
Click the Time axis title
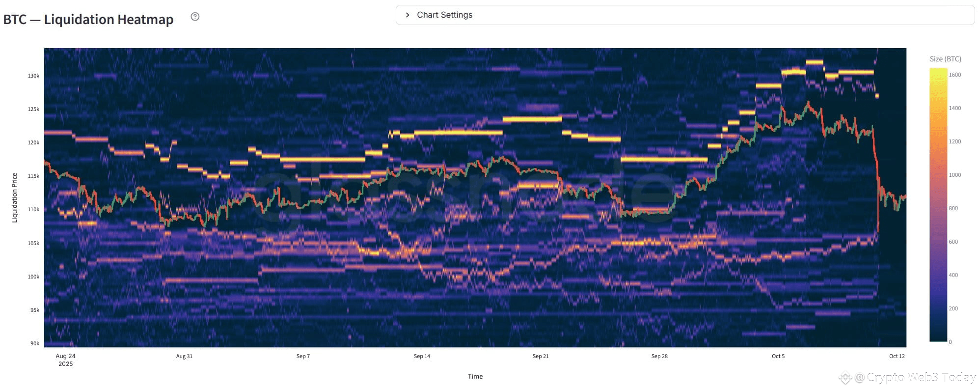pos(475,376)
